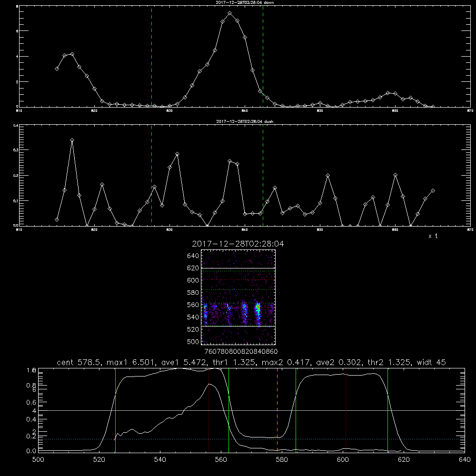This screenshot has width=476, height=476.
Task: Click the 'thr2 1.325' value
Action: click(389, 362)
